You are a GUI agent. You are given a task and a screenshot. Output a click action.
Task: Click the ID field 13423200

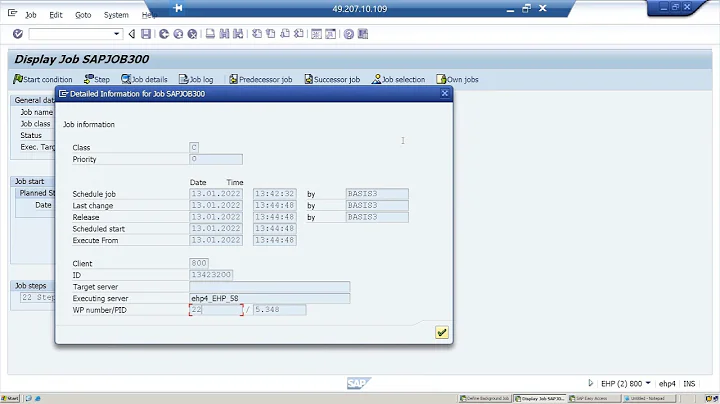(211, 275)
